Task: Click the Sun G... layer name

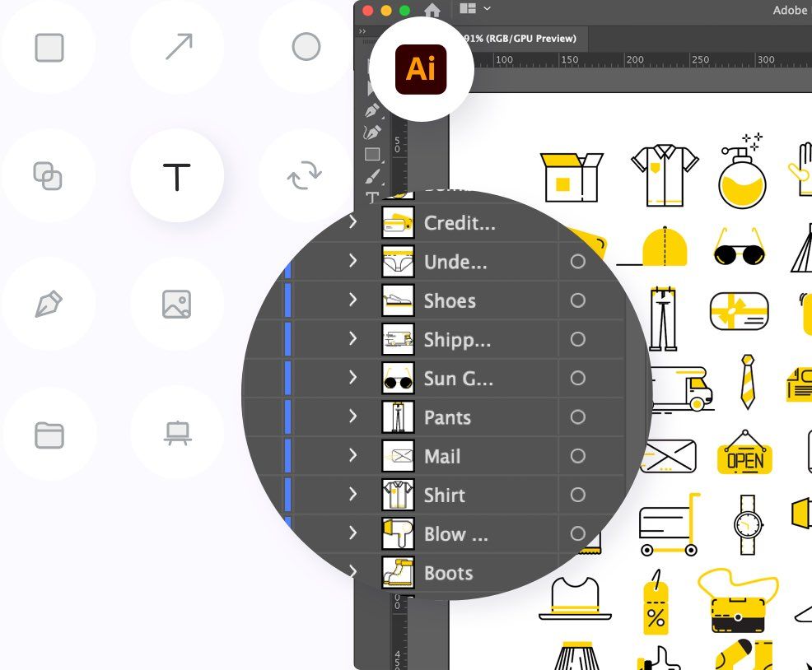Action: tap(458, 379)
